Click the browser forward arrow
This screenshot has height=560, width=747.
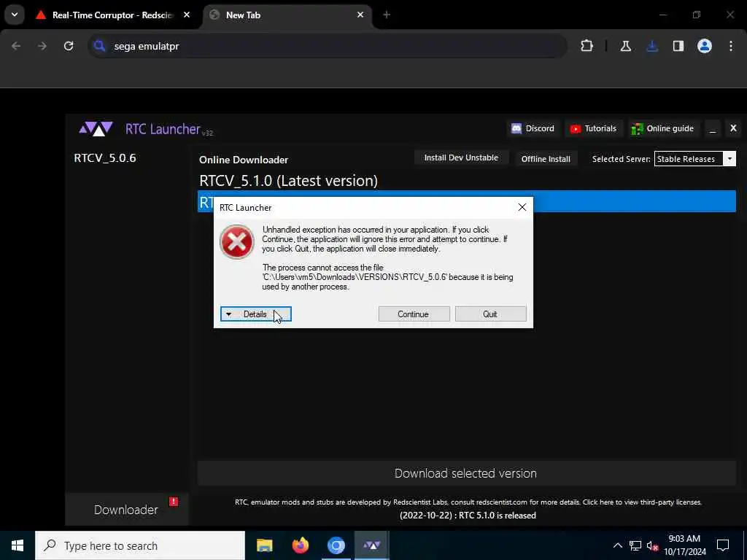tap(42, 46)
